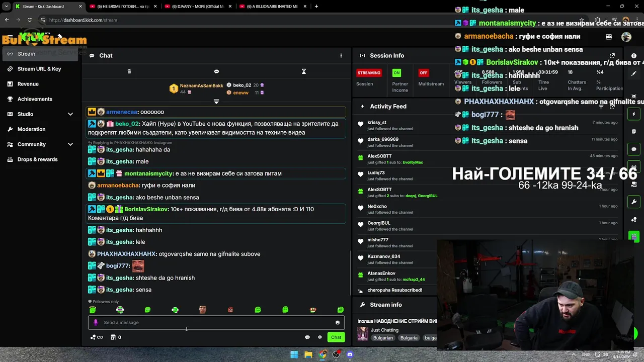
Task: Click username beko_02 in chat
Action: [127, 124]
